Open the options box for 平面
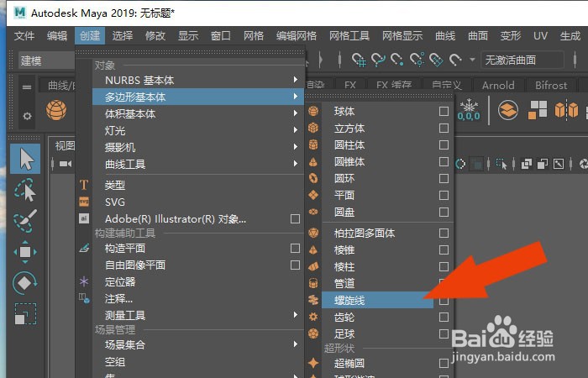This screenshot has width=588, height=378. tap(444, 196)
